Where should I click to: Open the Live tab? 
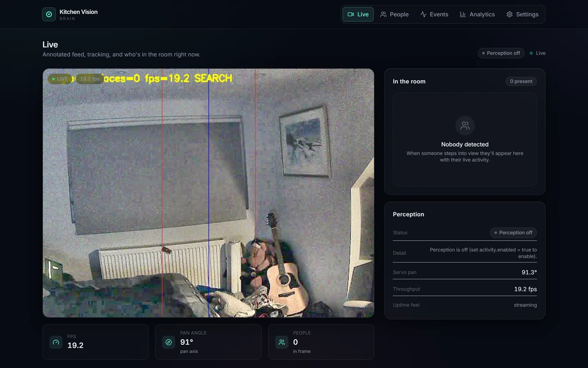coord(358,14)
